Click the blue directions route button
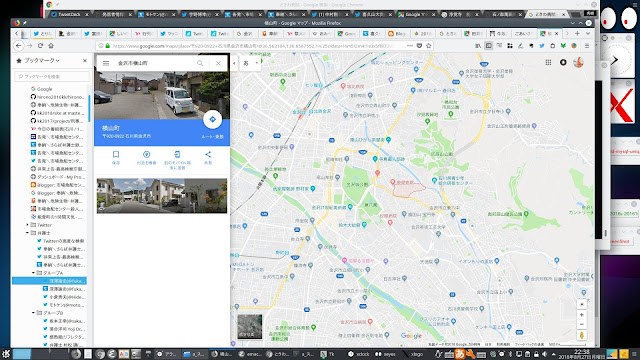 212,119
